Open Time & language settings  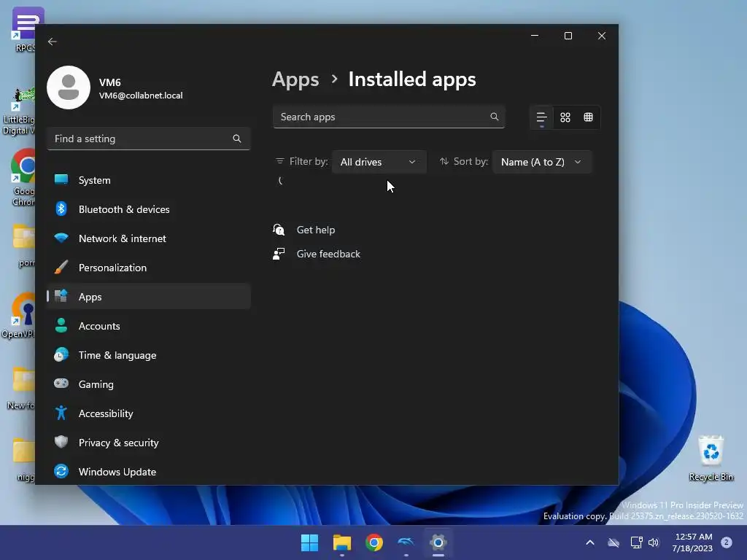click(149, 355)
